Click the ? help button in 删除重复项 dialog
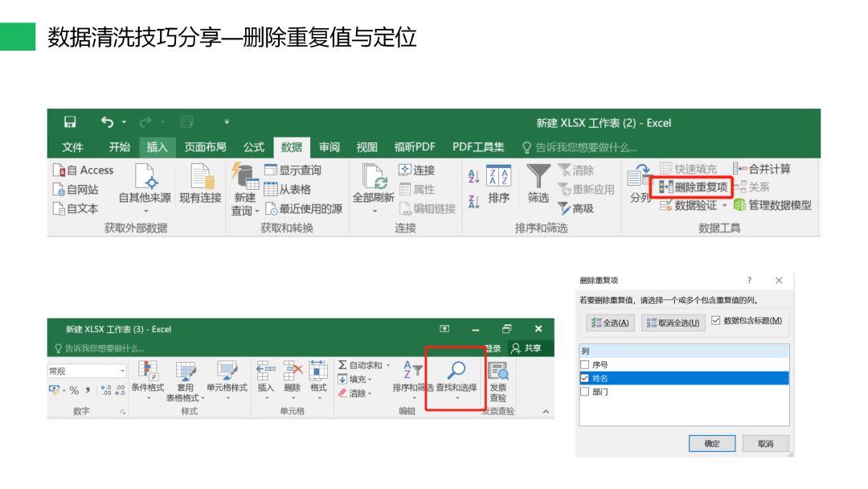The height and width of the screenshot is (489, 868). coord(750,280)
